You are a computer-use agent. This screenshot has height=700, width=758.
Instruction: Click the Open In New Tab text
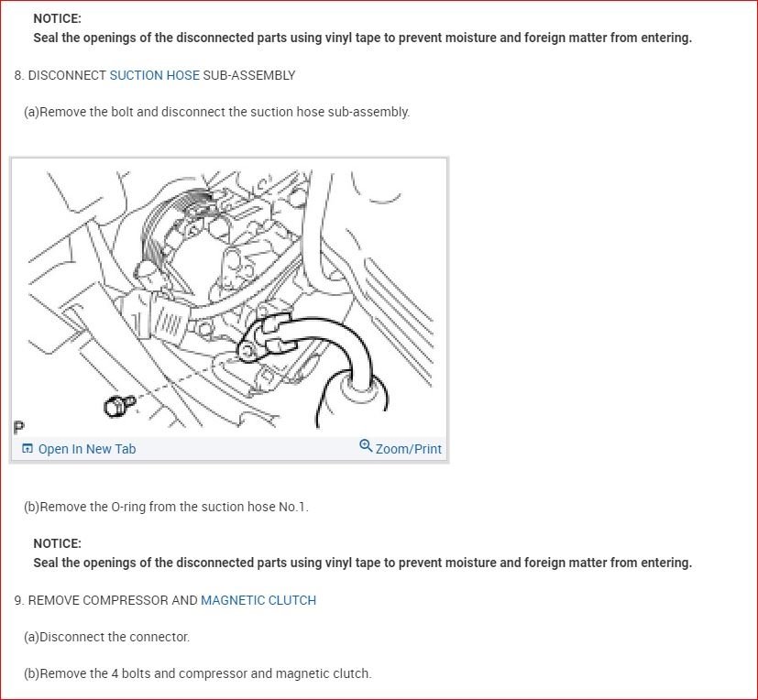(87, 449)
